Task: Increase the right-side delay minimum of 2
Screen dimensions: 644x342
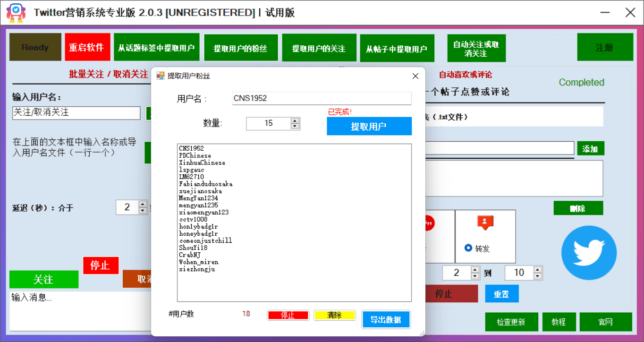Action: coord(475,270)
